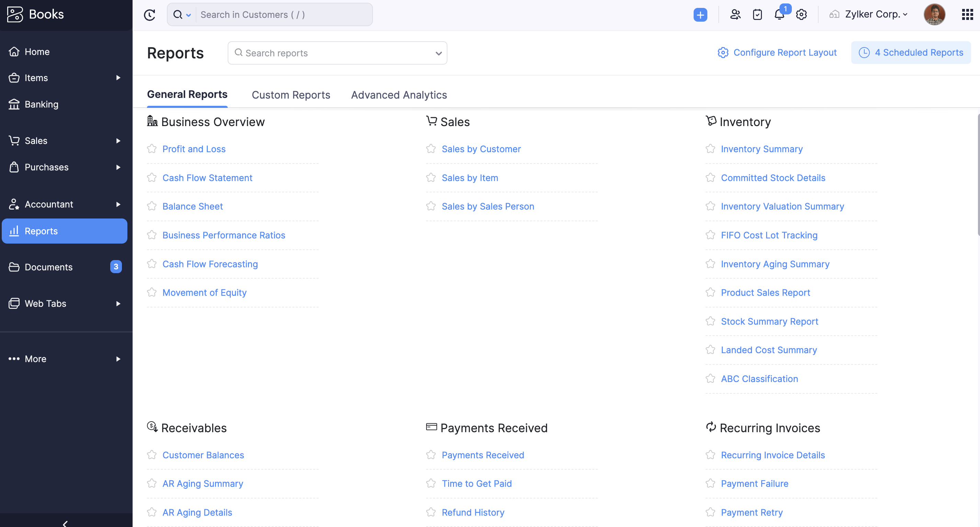980x527 pixels.
Task: Favorite the Profit and Loss report star
Action: [152, 149]
